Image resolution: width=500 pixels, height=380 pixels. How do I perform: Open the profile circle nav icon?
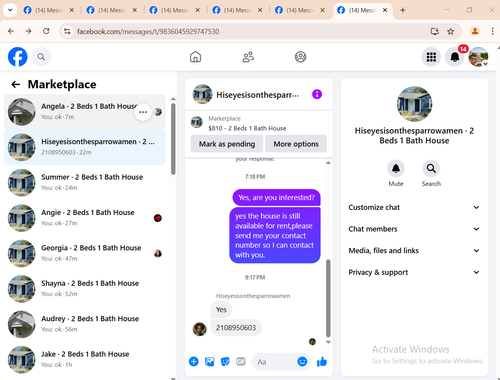coord(300,57)
